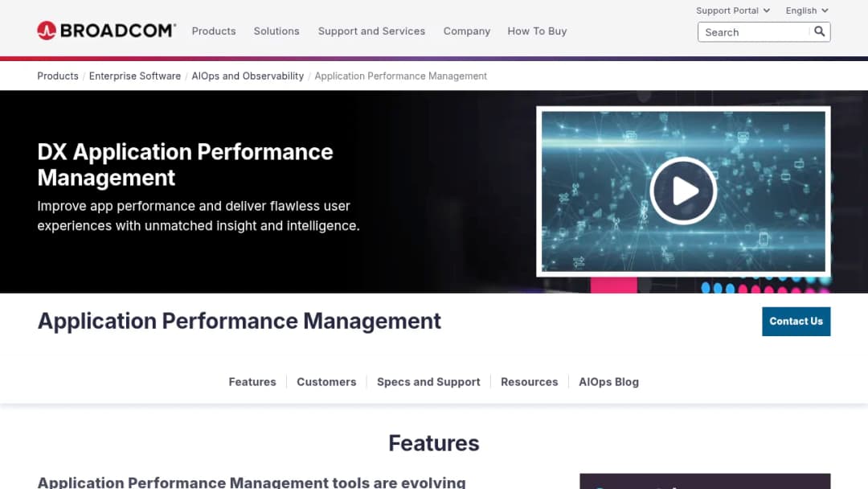Go to Enterprise Software breadcrumb
Image resolution: width=868 pixels, height=489 pixels.
click(134, 76)
